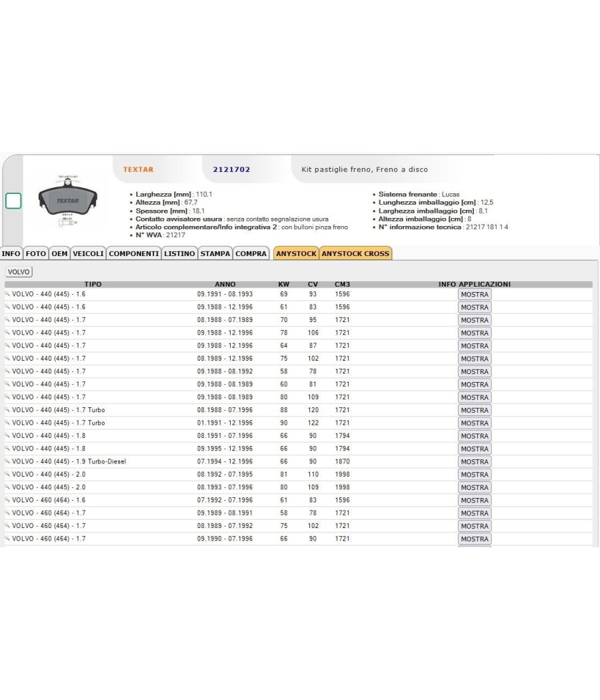Select 'VOLVO - 440 (445) - 1.9 Turbo-Diesel' text
Image resolution: width=600 pixels, height=700 pixels.
69,461
